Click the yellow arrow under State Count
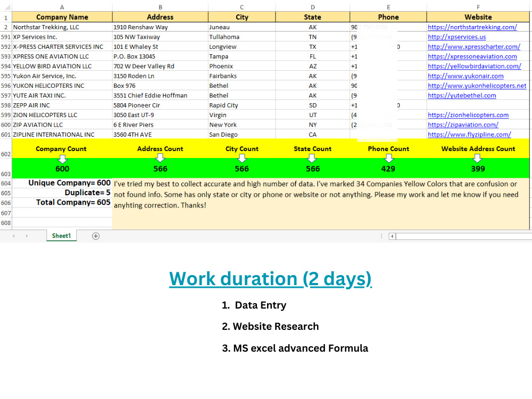532x399 pixels. tap(313, 157)
